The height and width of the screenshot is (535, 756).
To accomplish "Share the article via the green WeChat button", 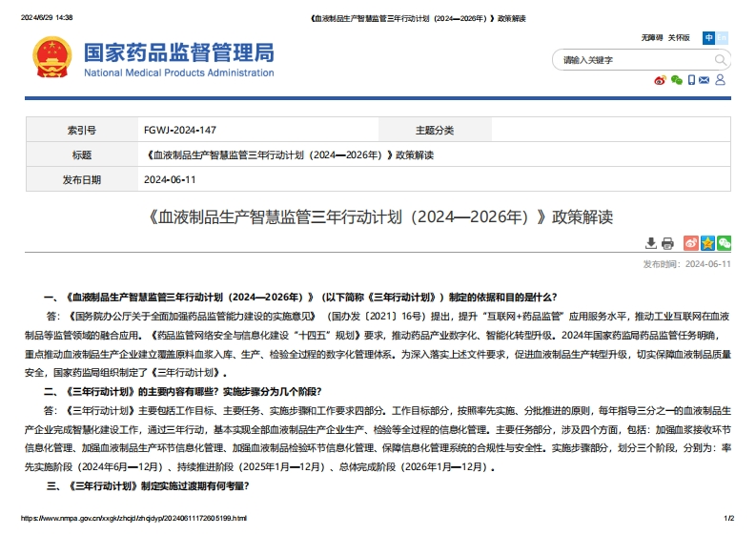I will pos(724,243).
